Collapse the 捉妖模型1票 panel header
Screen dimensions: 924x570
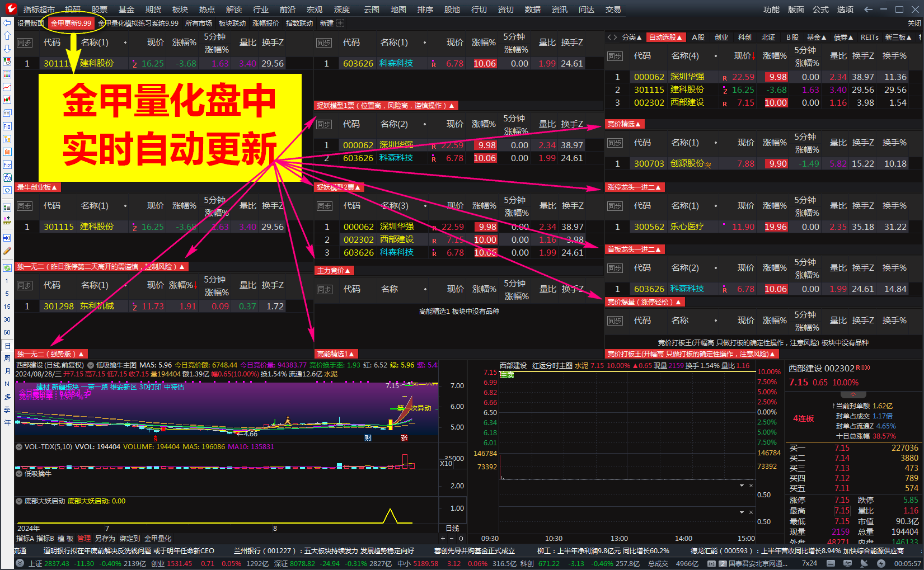[451, 105]
